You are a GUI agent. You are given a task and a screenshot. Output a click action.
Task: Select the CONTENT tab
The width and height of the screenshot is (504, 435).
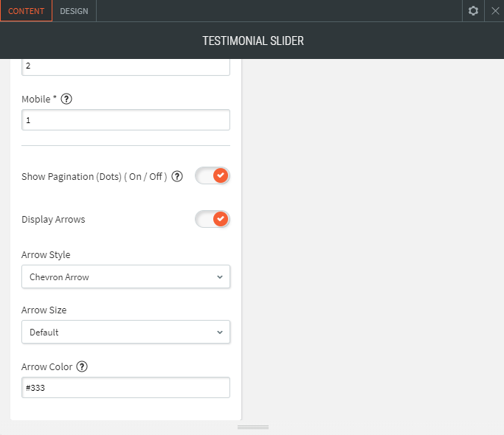[x=27, y=11]
